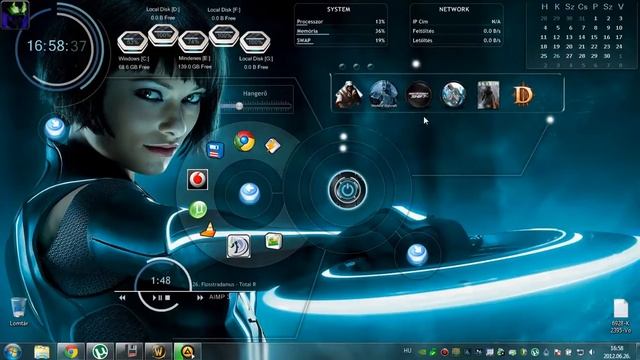Image resolution: width=640 pixels, height=360 pixels.
Task: Click the blue download orb near the woman's shoulder
Action: click(55, 127)
